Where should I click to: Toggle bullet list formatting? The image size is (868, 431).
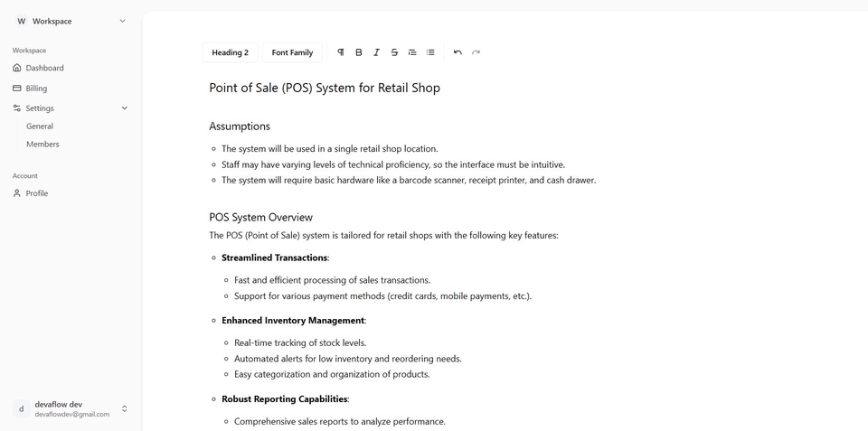[430, 52]
